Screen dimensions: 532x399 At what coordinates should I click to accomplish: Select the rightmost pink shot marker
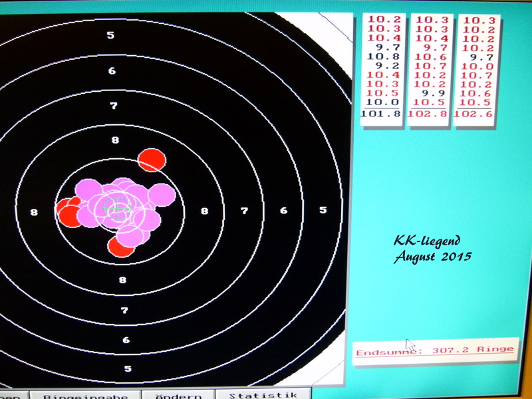pyautogui.click(x=162, y=195)
